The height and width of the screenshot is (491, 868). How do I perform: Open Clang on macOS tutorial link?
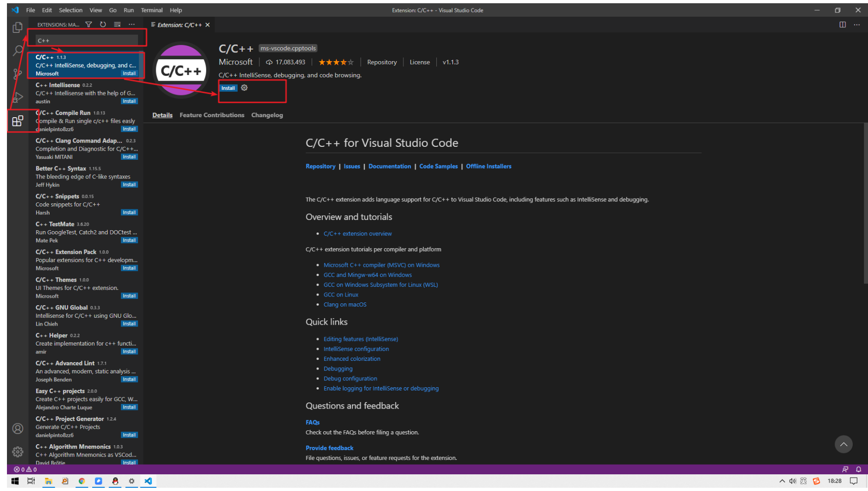pyautogui.click(x=345, y=304)
